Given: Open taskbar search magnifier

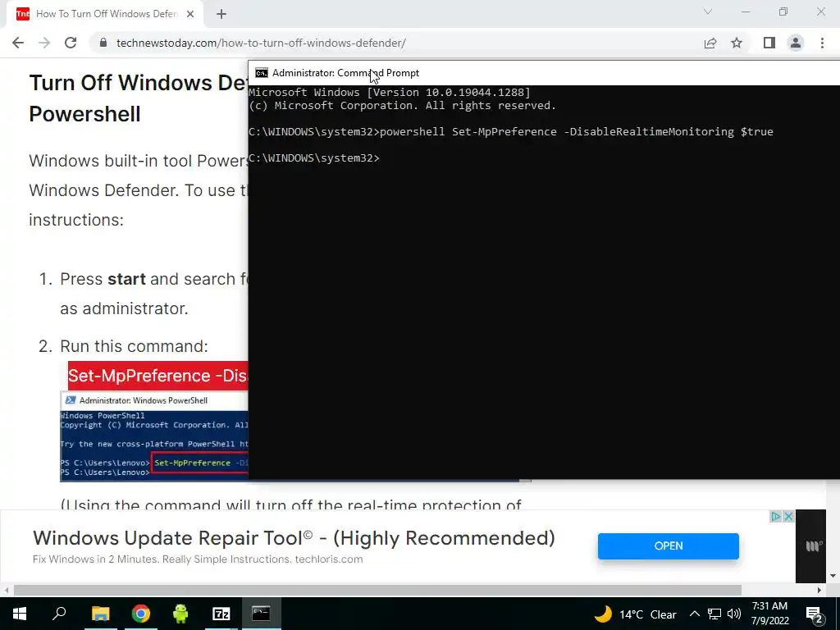Looking at the screenshot, I should pyautogui.click(x=59, y=614).
